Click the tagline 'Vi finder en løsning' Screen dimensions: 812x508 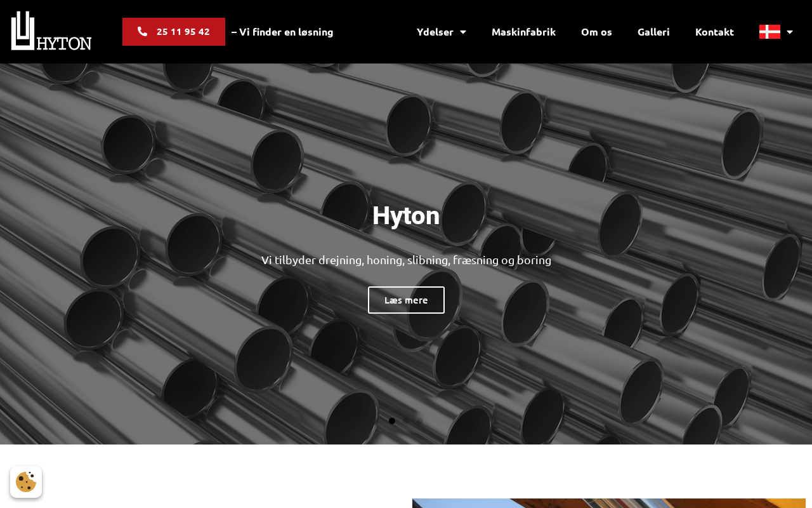(x=282, y=32)
